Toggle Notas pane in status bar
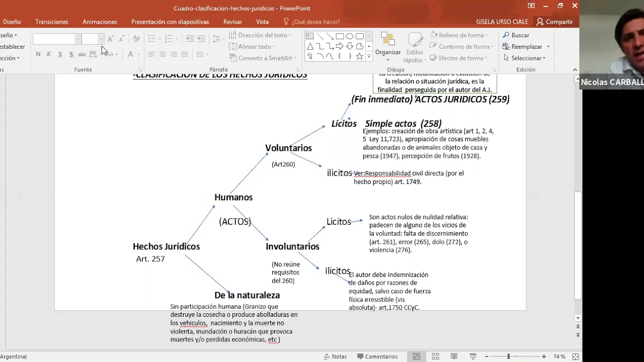The image size is (644, 362). click(x=335, y=356)
